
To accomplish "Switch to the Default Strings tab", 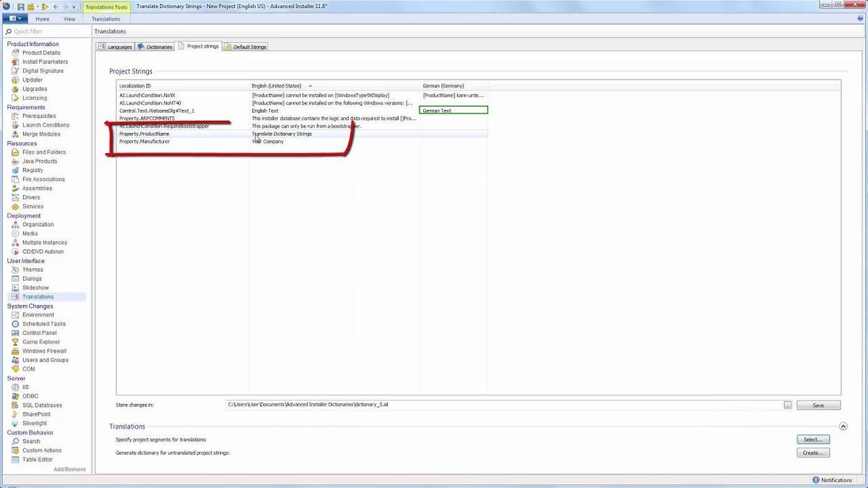I will click(246, 47).
